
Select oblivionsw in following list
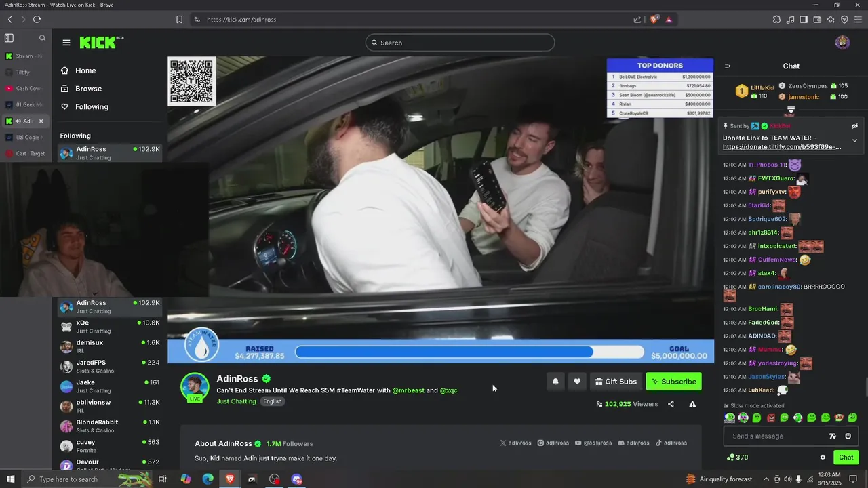110,406
